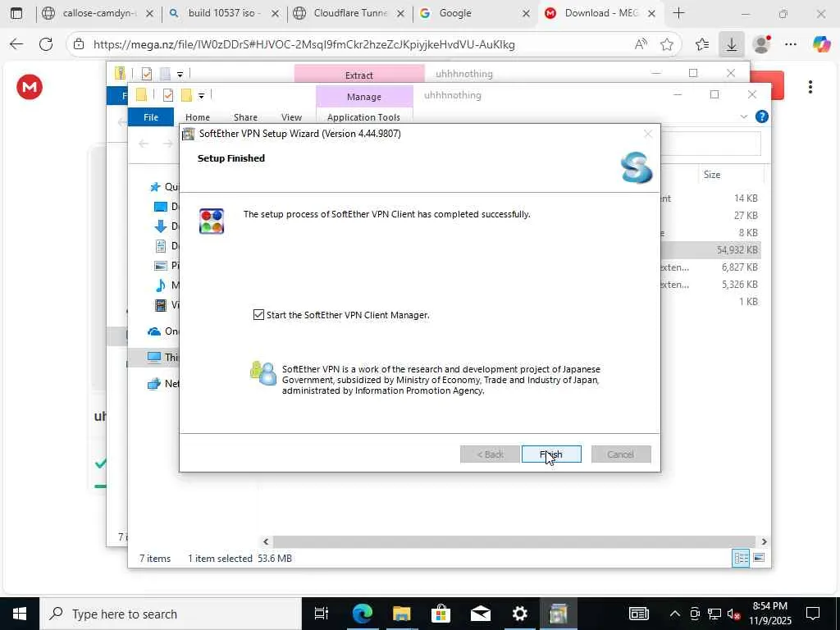The image size is (840, 630).
Task: Open Microsoft Store from taskbar
Action: pyautogui.click(x=441, y=614)
